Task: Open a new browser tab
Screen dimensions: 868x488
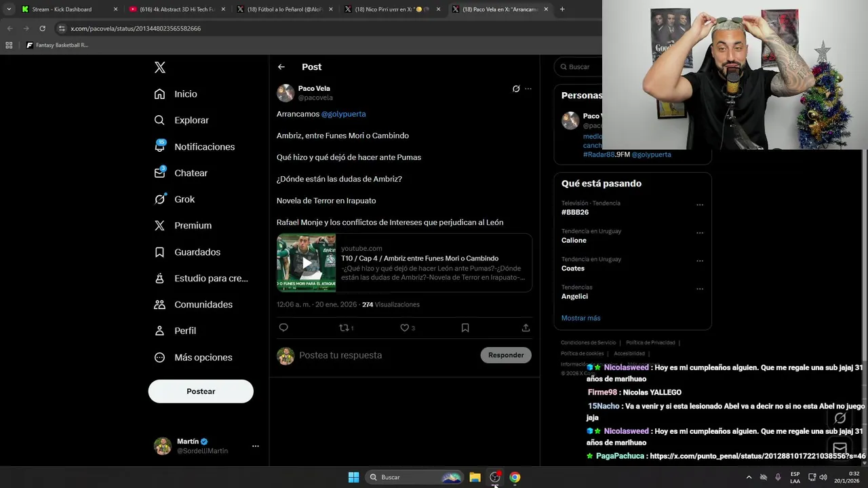Action: click(x=562, y=9)
